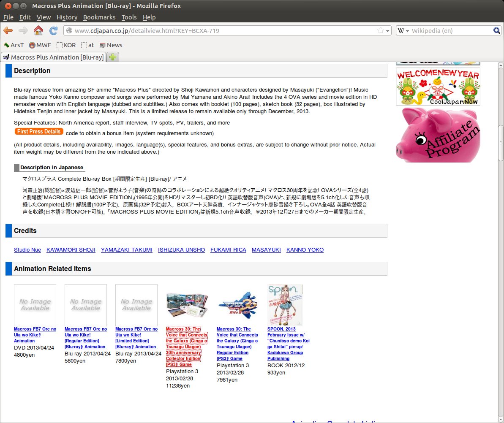This screenshot has width=504, height=423.
Task: Open the ArsT bookmark
Action: pyautogui.click(x=14, y=45)
